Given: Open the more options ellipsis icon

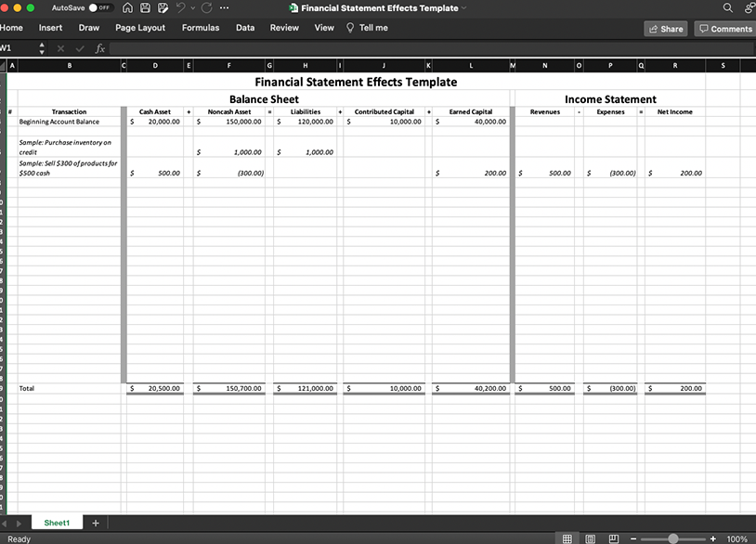Looking at the screenshot, I should point(224,7).
